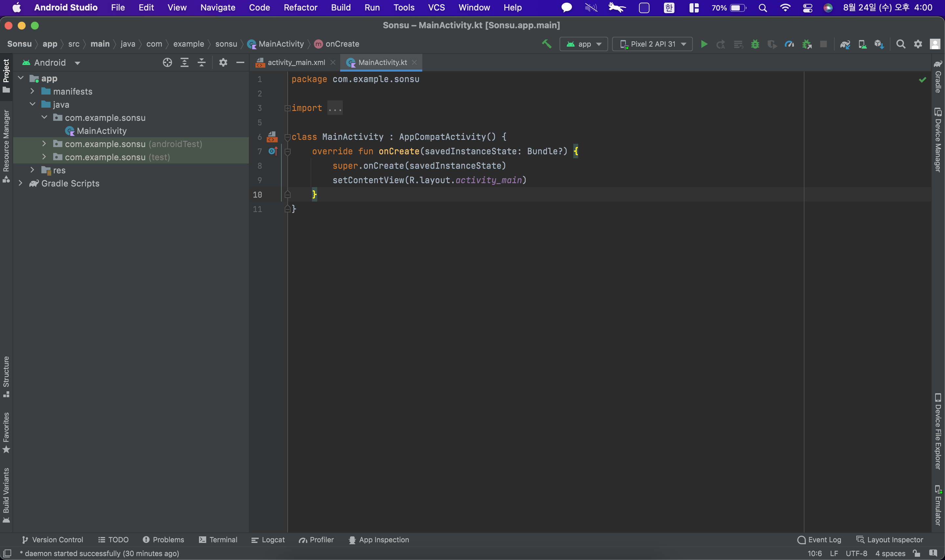The image size is (945, 560).
Task: Expand the manifests folder
Action: [33, 91]
